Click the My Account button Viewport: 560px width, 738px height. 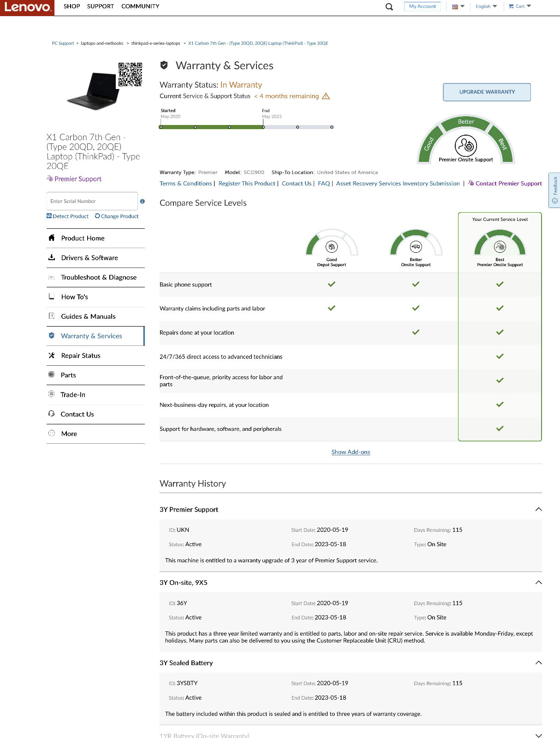click(422, 6)
